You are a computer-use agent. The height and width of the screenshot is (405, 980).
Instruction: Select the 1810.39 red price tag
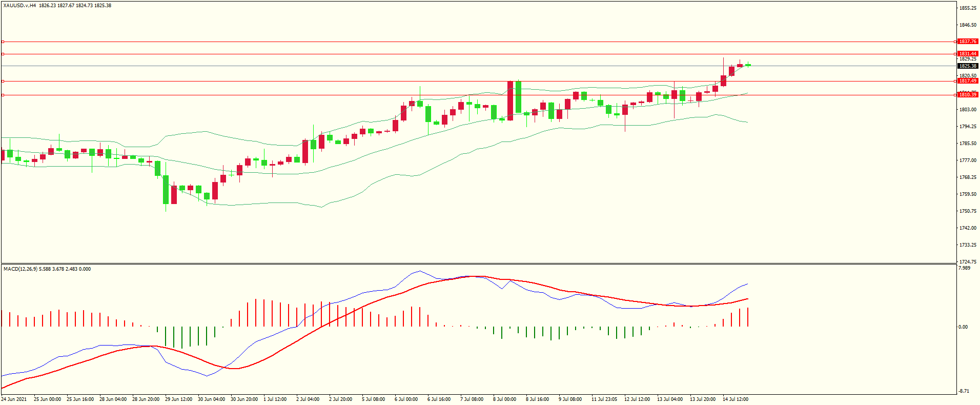pos(968,95)
